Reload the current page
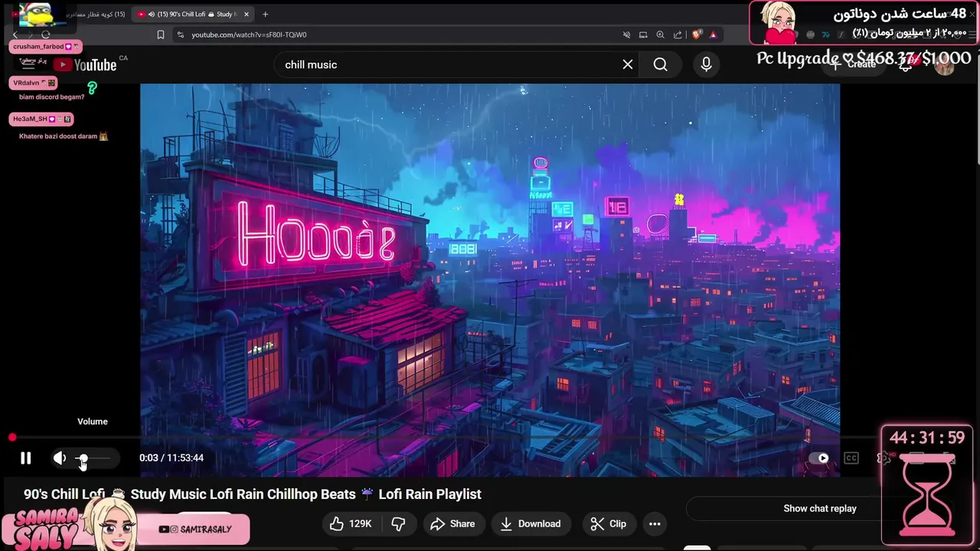The image size is (980, 551). coord(46,34)
